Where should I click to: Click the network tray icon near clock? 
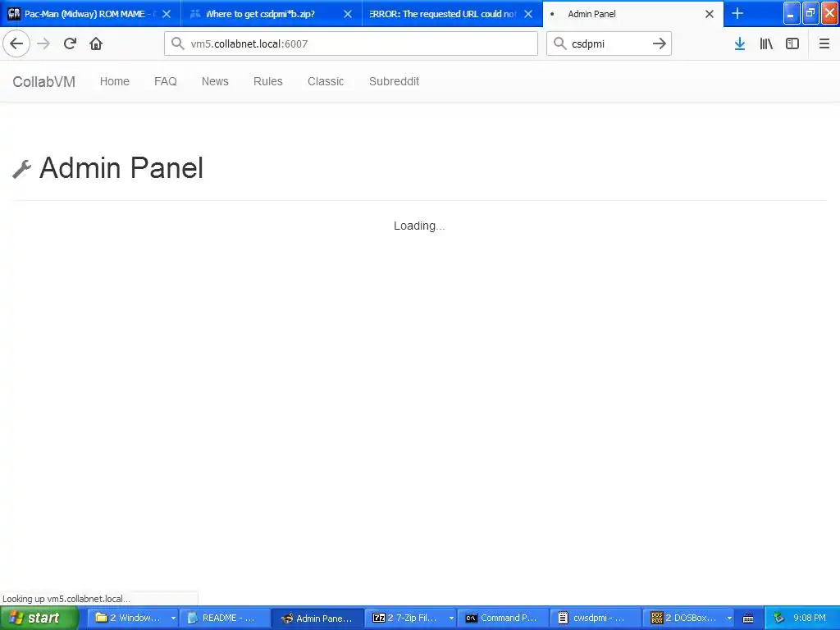[778, 619]
